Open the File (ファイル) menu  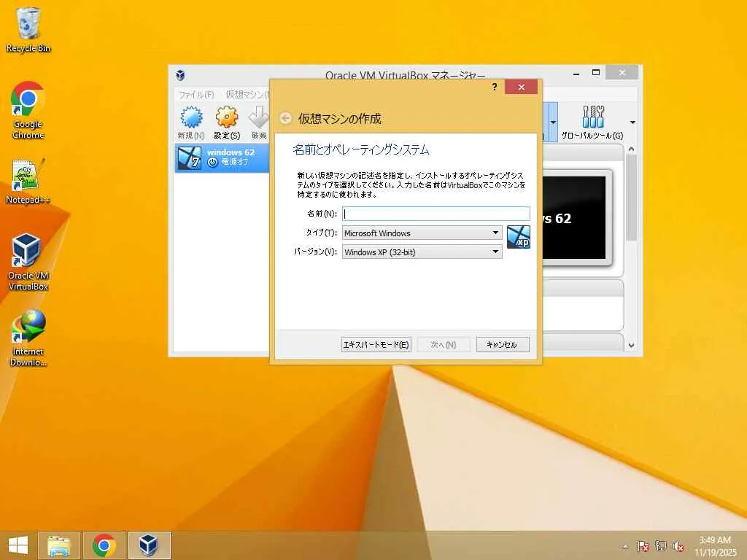pos(196,95)
